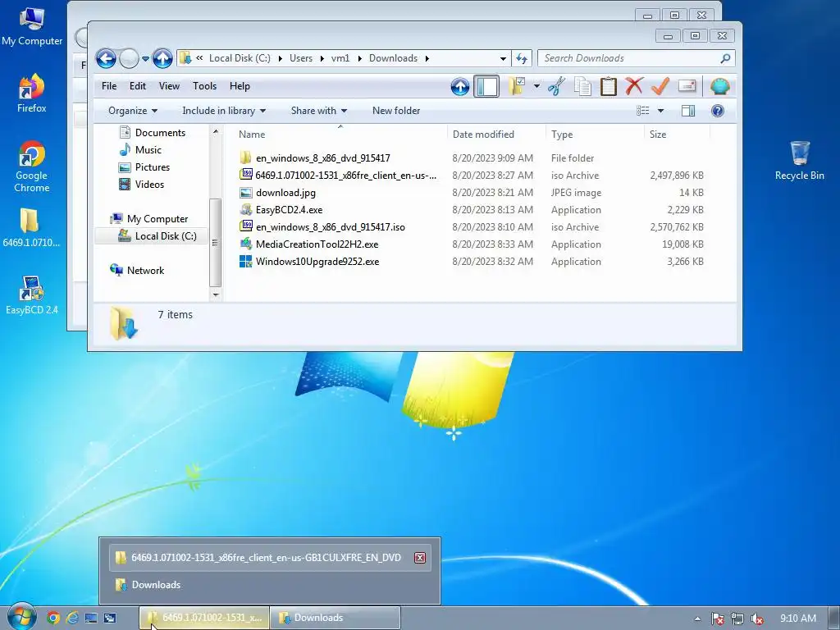Viewport: 840px width, 630px height.
Task: Select the download.jpg file
Action: tap(277, 192)
